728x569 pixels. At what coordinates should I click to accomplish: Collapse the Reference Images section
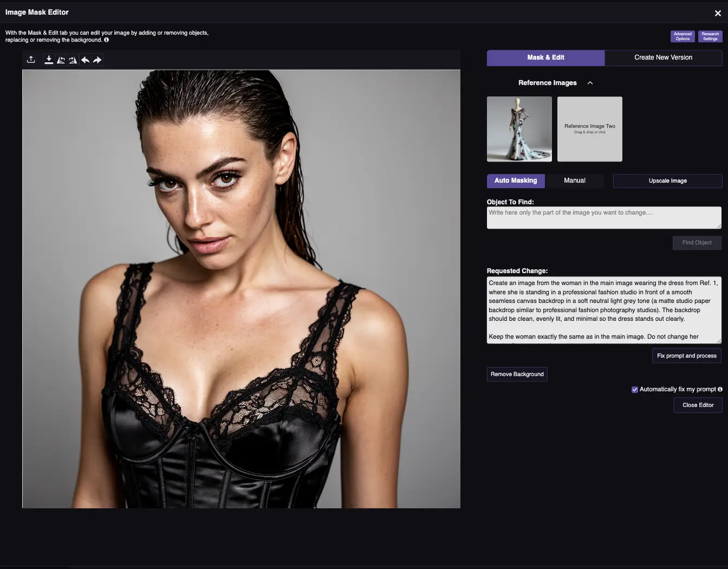click(x=590, y=83)
